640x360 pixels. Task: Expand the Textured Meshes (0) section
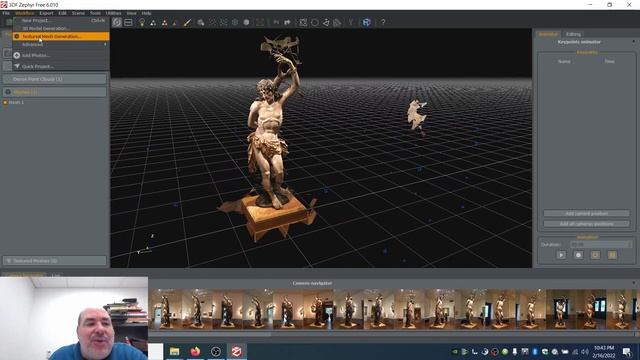click(55, 260)
